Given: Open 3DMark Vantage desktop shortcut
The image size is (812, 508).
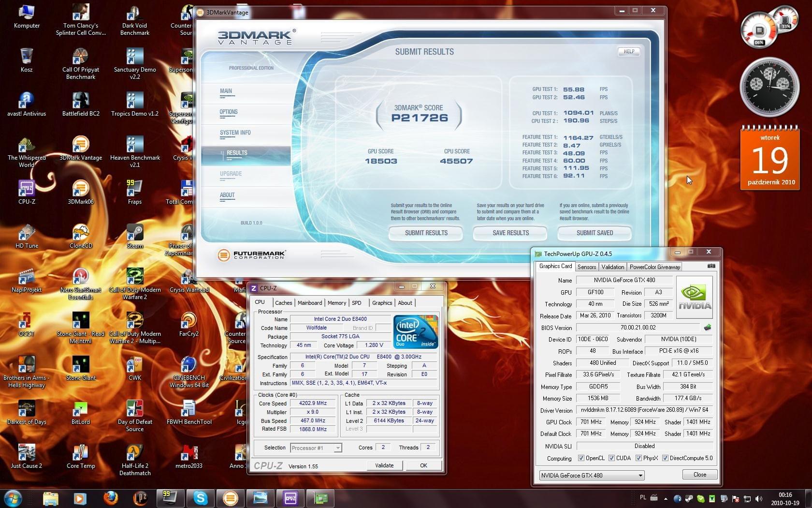Looking at the screenshot, I should [81, 149].
